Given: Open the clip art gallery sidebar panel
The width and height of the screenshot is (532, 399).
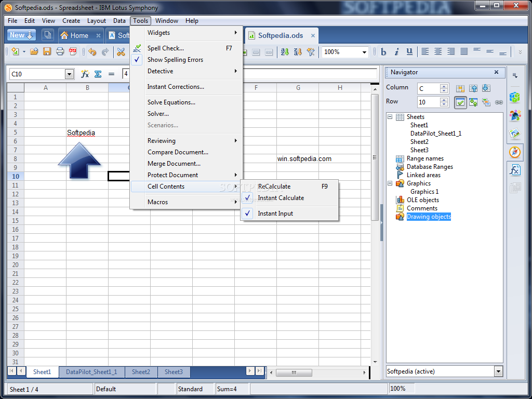Looking at the screenshot, I should [515, 134].
